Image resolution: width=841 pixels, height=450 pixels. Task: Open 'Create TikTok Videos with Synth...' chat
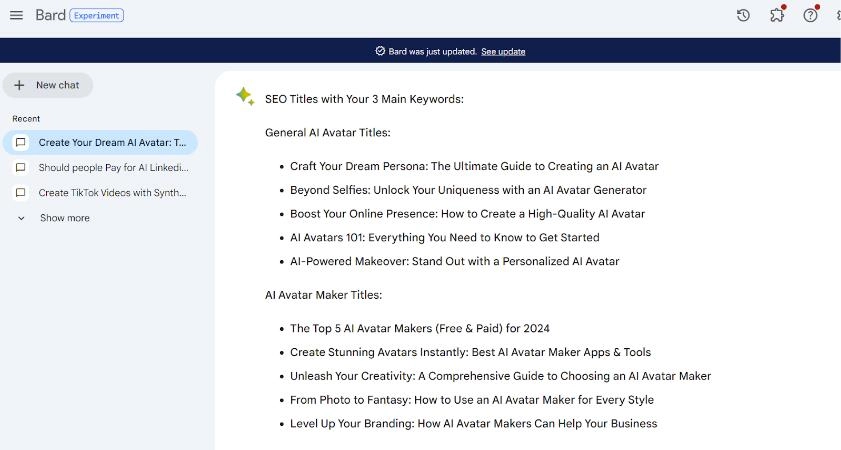(112, 193)
